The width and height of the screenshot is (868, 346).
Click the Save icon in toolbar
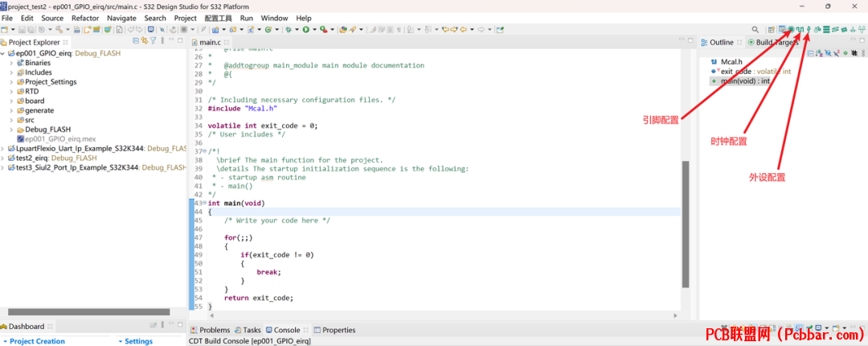23,30
